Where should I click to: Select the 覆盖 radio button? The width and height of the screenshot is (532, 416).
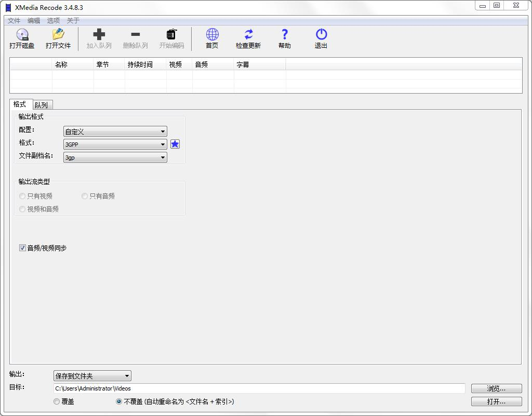(57, 401)
